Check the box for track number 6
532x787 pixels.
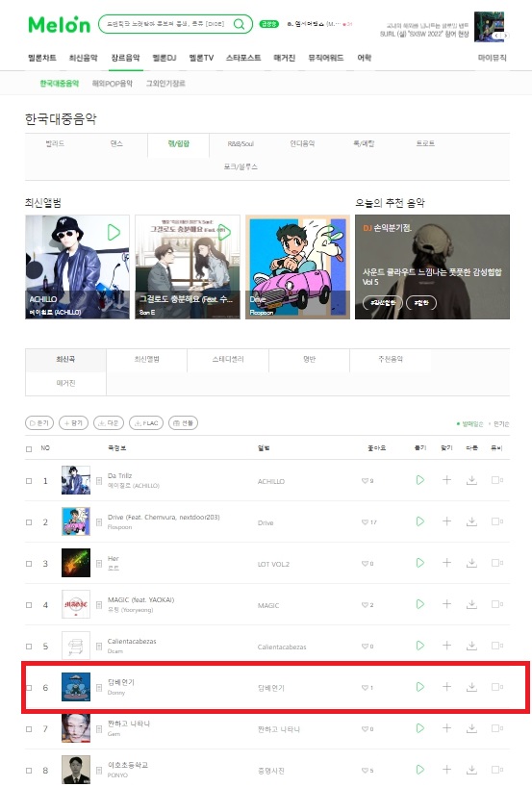pos(29,688)
